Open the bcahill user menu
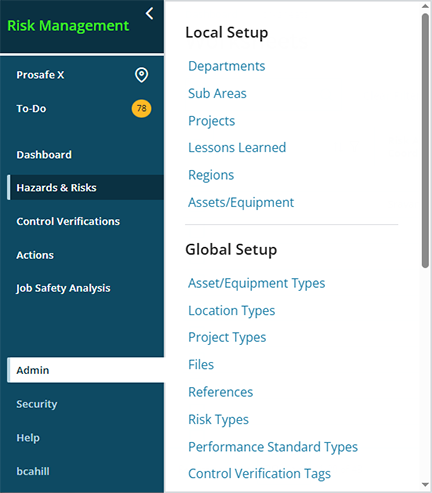The height and width of the screenshot is (493, 432). (x=33, y=471)
